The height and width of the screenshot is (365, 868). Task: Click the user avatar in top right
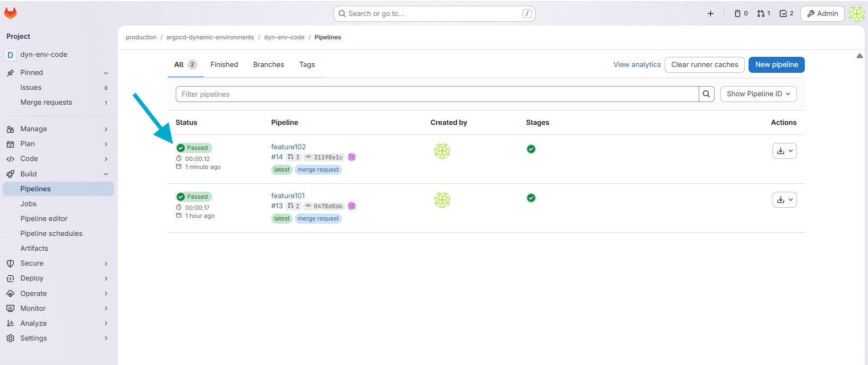pyautogui.click(x=856, y=14)
